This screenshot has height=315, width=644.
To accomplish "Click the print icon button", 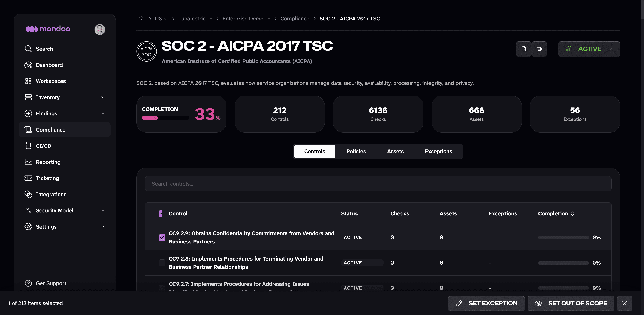I will [x=539, y=49].
